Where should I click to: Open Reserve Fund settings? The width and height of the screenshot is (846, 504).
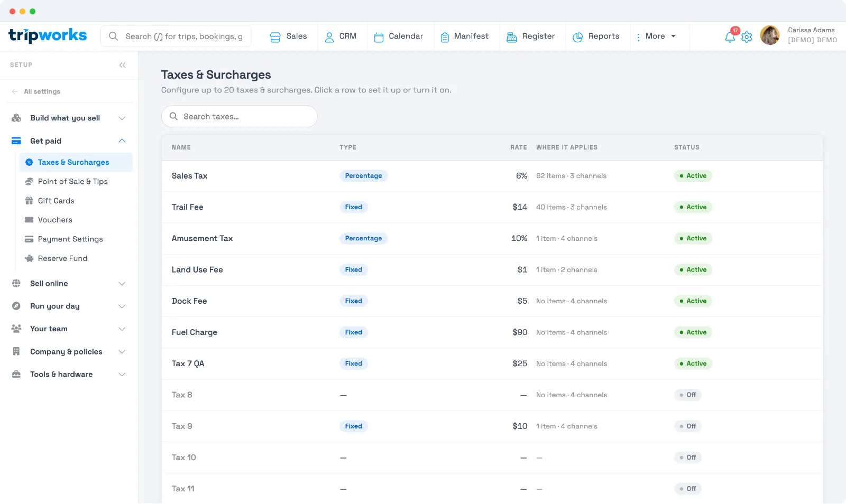pyautogui.click(x=62, y=258)
